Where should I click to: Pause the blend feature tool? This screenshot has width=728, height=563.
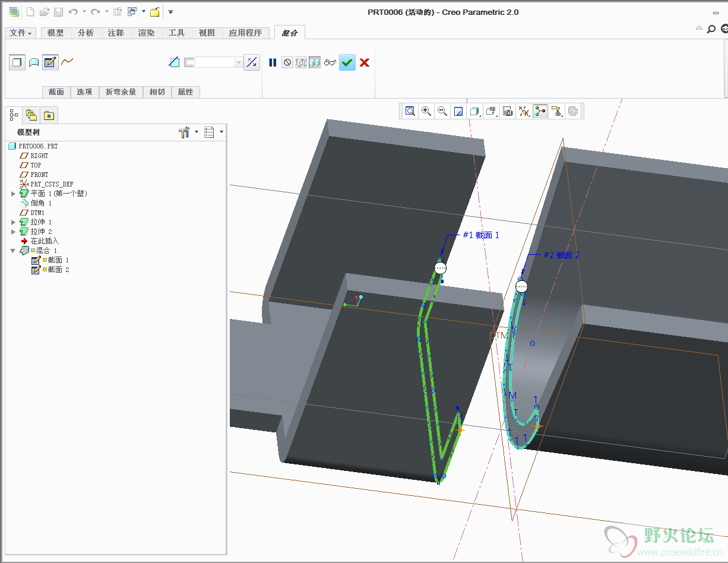273,62
